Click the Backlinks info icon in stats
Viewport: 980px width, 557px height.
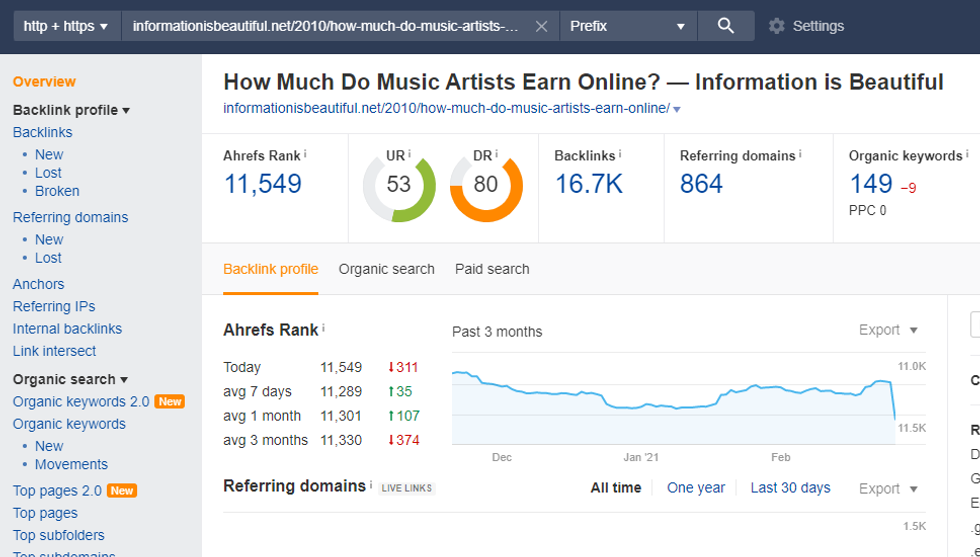click(x=620, y=154)
